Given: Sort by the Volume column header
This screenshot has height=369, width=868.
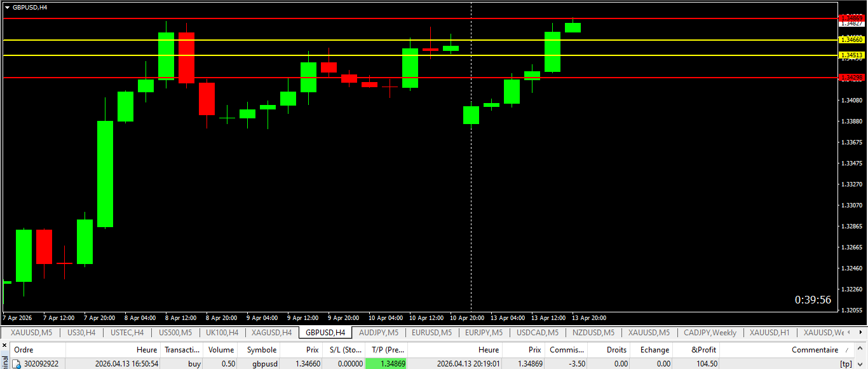Looking at the screenshot, I should click(x=221, y=350).
